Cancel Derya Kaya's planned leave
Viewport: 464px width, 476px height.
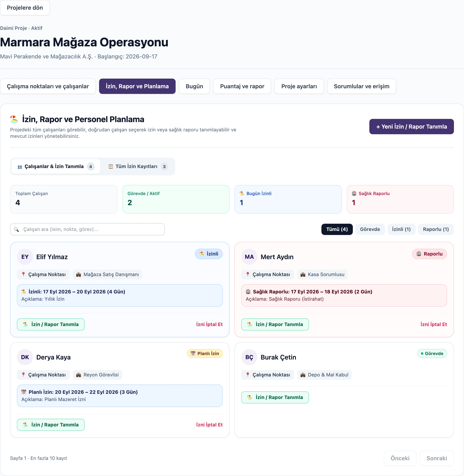tap(209, 425)
